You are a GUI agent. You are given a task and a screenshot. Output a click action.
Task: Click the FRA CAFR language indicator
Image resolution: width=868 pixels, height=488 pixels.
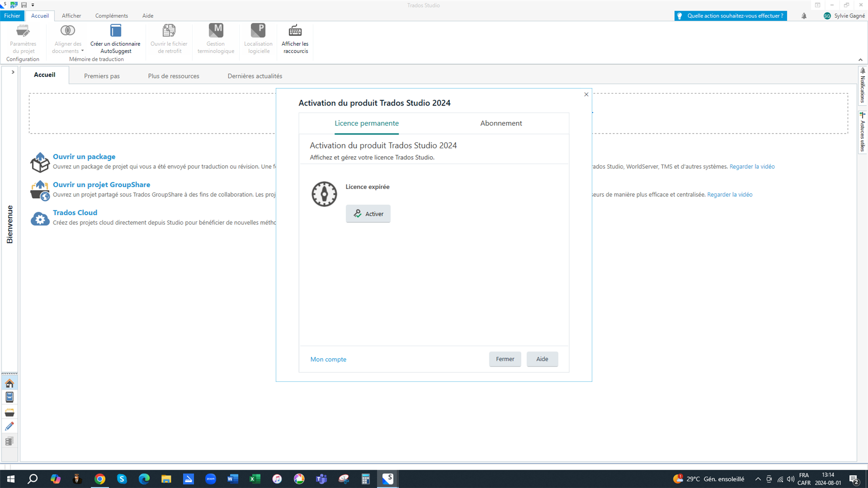804,479
